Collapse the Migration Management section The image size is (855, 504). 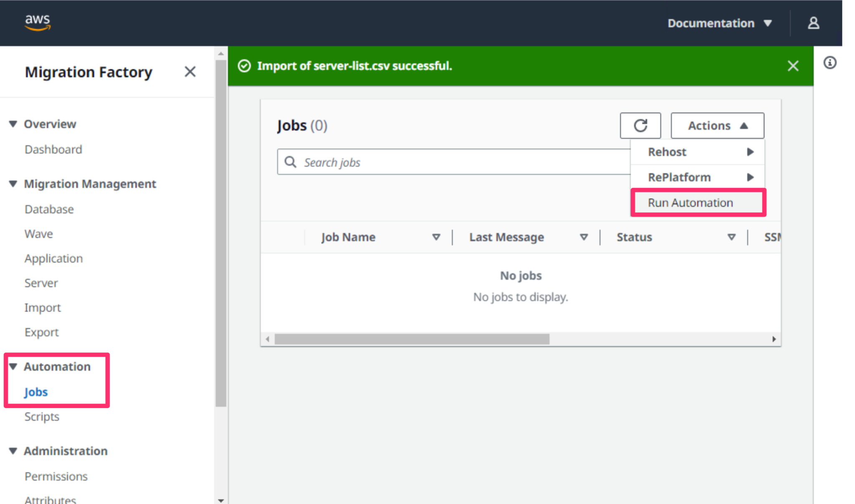12,184
